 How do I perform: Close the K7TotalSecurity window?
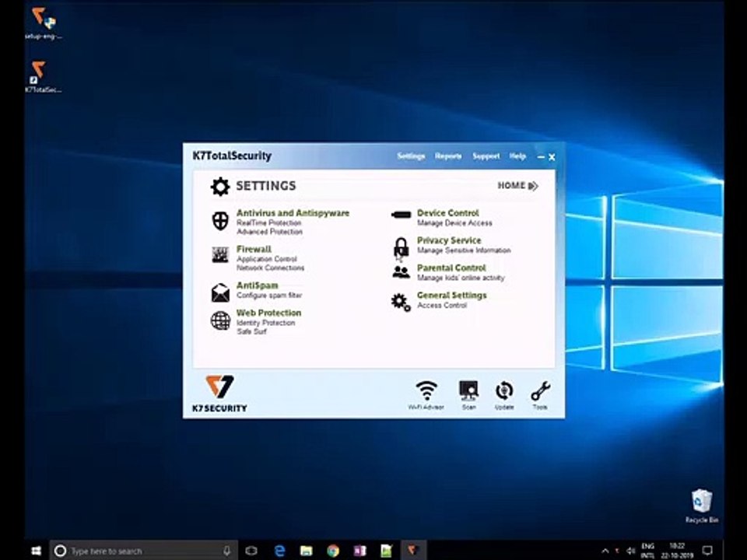click(x=552, y=156)
